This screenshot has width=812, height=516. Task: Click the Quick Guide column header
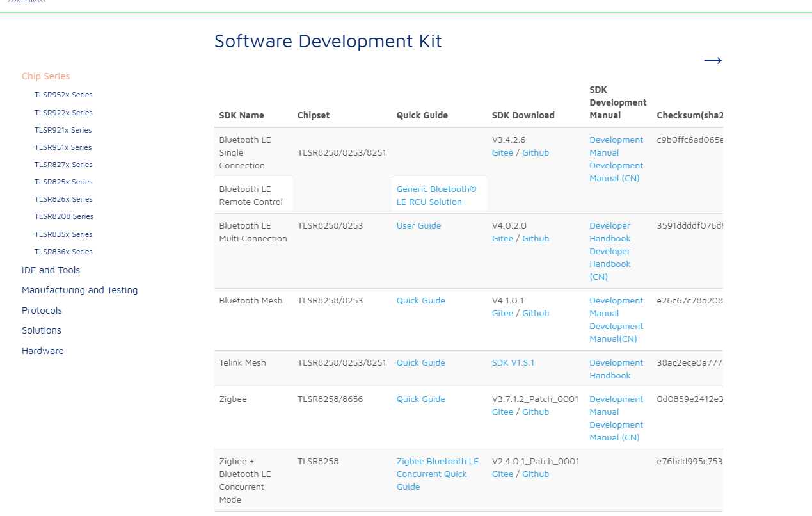[422, 115]
